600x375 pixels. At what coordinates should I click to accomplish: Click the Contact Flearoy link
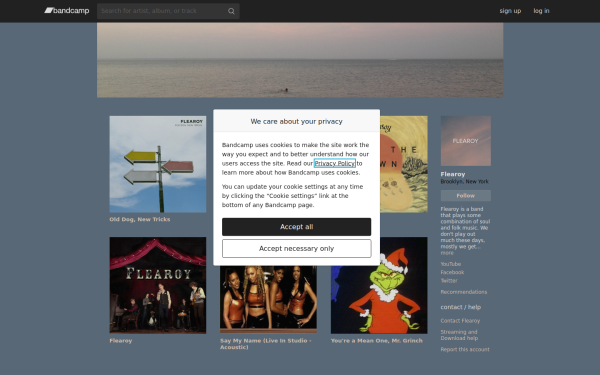coord(460,321)
